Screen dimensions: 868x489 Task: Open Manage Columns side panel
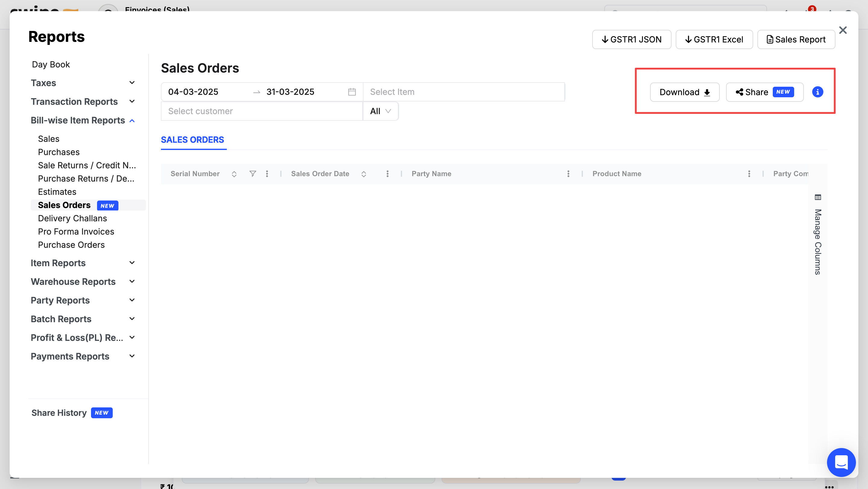[x=818, y=235]
